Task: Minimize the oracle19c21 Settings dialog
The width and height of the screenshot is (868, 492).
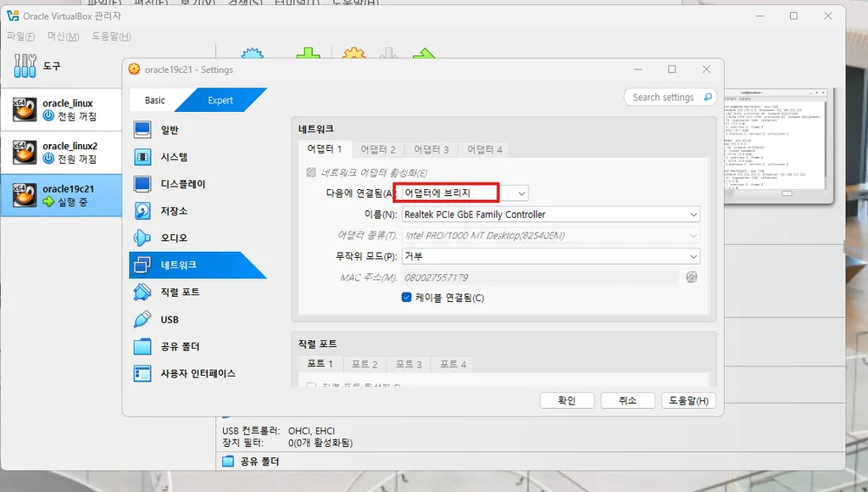Action: [x=638, y=70]
